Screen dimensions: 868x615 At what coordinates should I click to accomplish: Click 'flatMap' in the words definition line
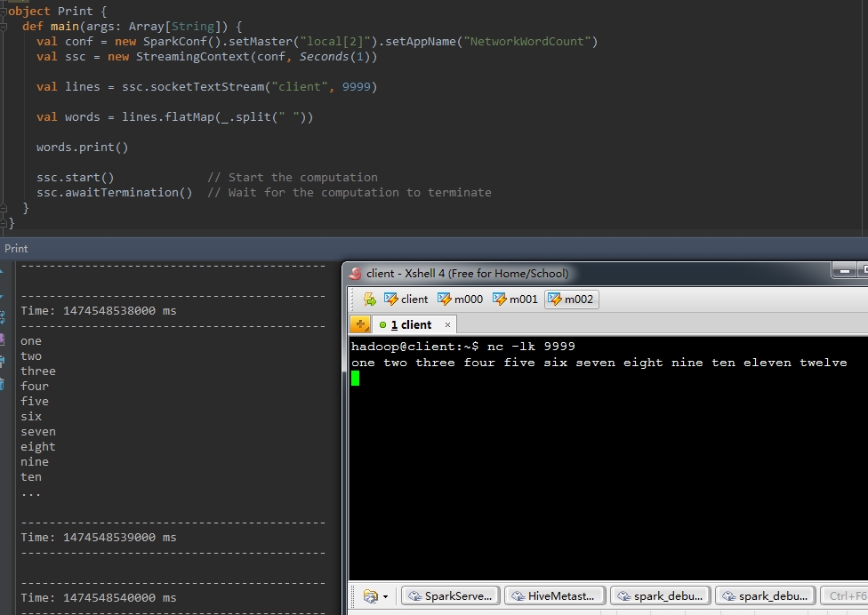pyautogui.click(x=189, y=117)
